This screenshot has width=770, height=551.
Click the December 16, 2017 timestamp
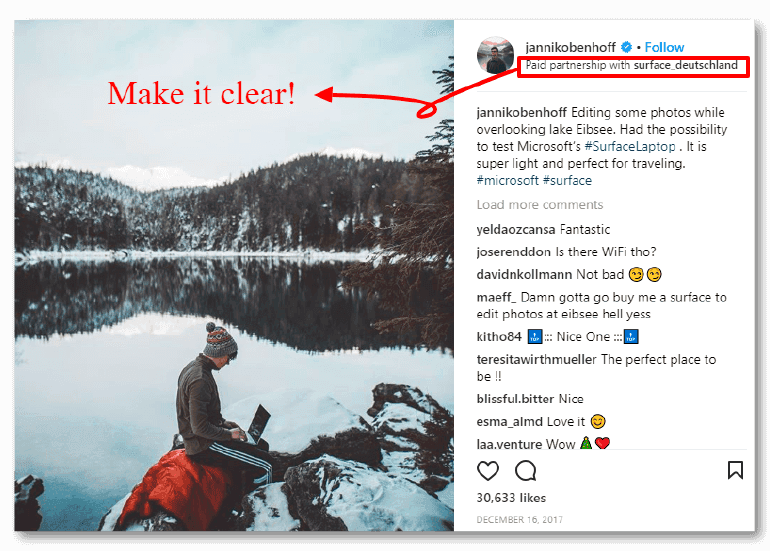(518, 520)
